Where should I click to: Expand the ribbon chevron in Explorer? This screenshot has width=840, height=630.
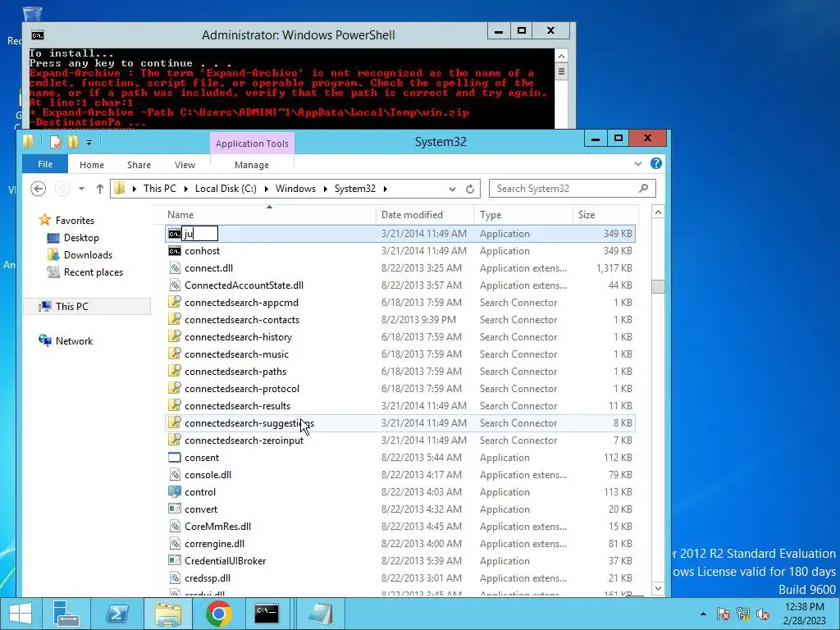point(637,164)
